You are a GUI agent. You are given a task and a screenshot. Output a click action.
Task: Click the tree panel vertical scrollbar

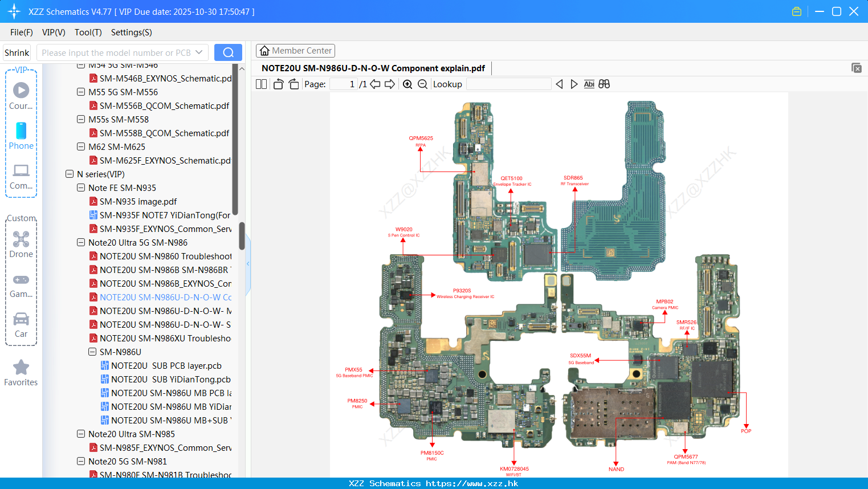pyautogui.click(x=242, y=235)
